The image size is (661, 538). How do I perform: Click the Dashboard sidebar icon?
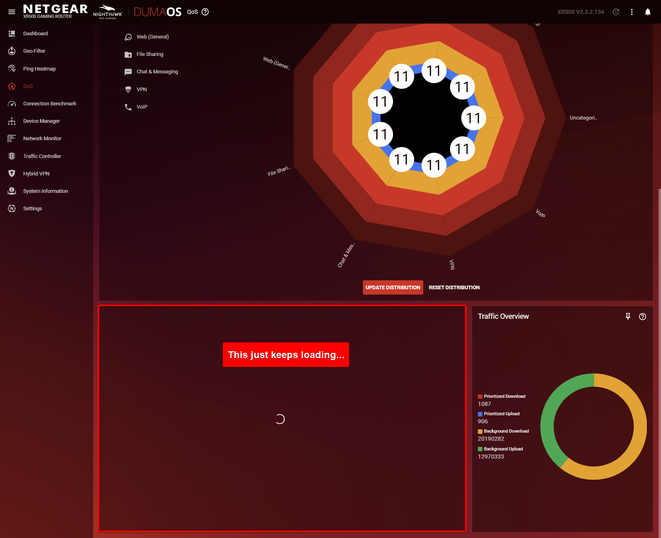tap(12, 33)
